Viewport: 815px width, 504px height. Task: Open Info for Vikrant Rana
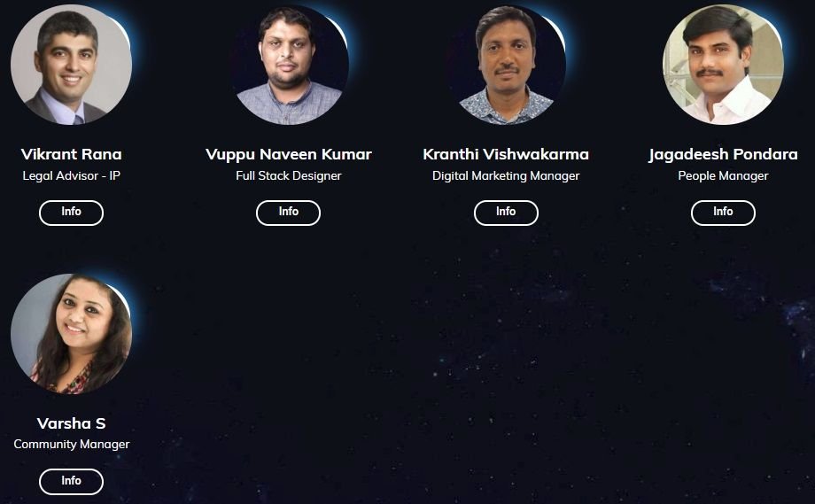pyautogui.click(x=71, y=213)
